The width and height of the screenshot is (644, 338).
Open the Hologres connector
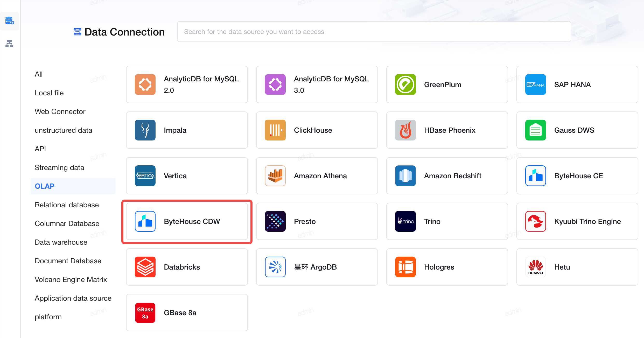click(447, 267)
